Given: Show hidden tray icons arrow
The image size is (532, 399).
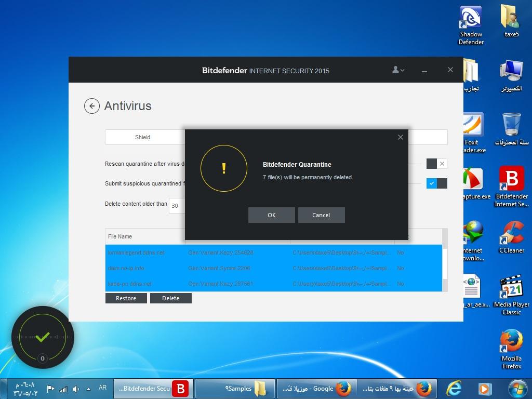Looking at the screenshot, I should coord(88,389).
